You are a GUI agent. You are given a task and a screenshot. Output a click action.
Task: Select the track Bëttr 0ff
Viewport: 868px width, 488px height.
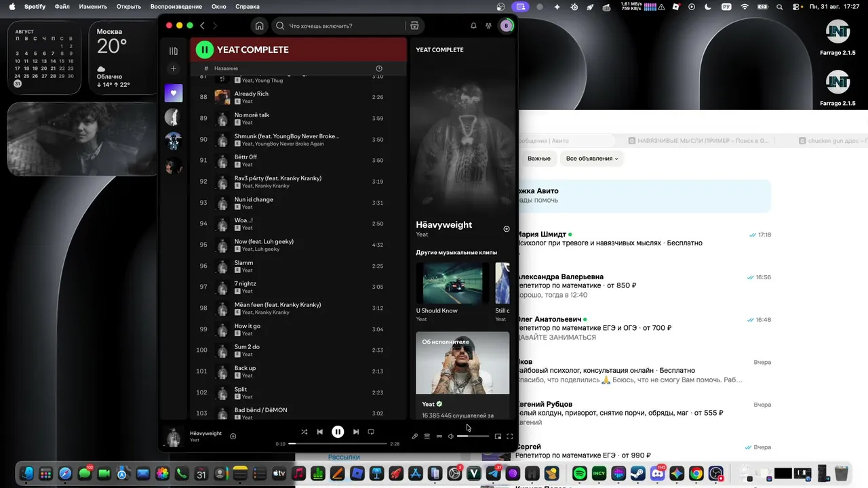pyautogui.click(x=245, y=157)
